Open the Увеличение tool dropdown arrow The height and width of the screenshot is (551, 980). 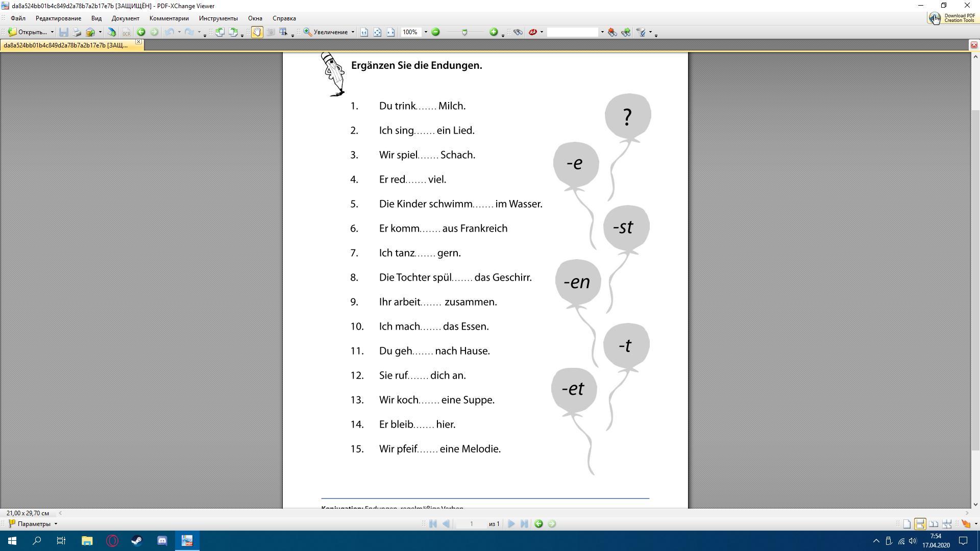[353, 32]
